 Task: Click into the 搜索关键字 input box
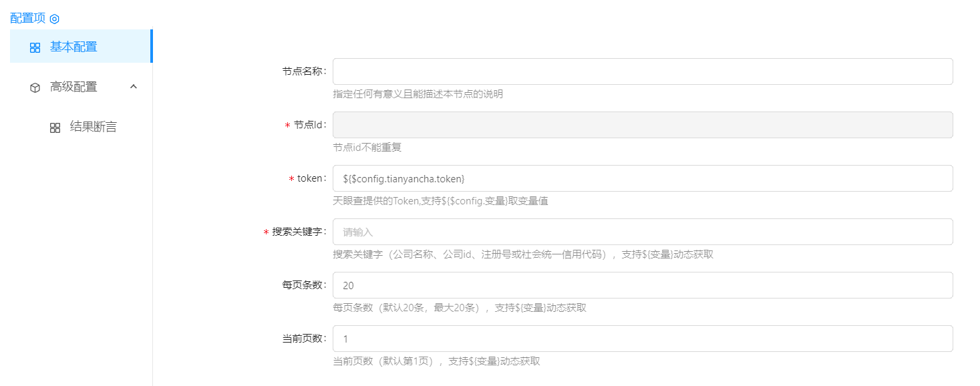coord(642,232)
